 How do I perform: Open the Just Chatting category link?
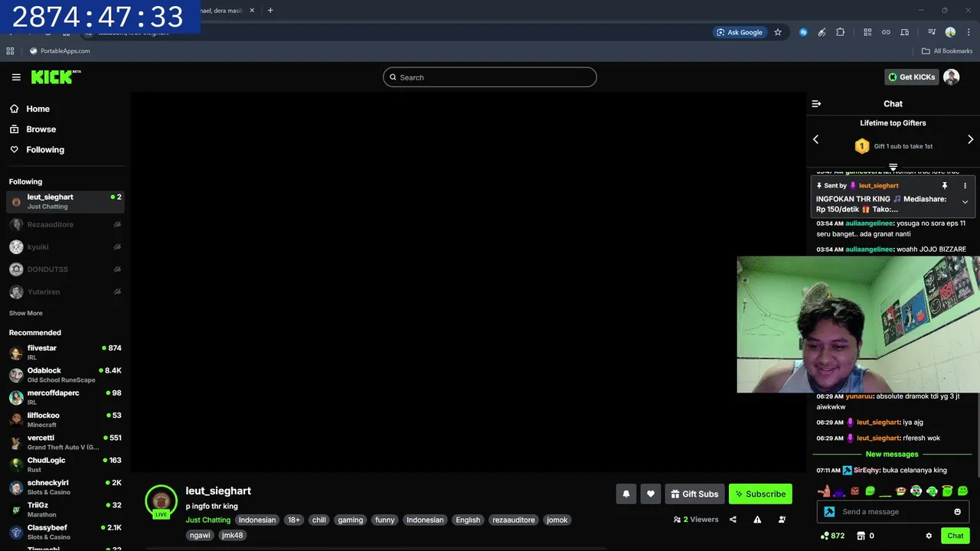(x=207, y=520)
